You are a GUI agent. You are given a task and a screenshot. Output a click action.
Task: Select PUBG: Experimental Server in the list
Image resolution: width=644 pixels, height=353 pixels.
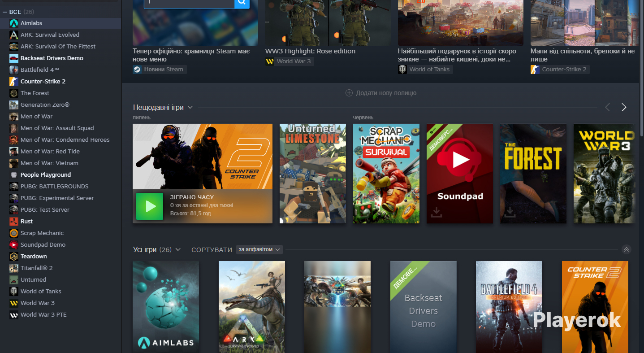click(61, 198)
